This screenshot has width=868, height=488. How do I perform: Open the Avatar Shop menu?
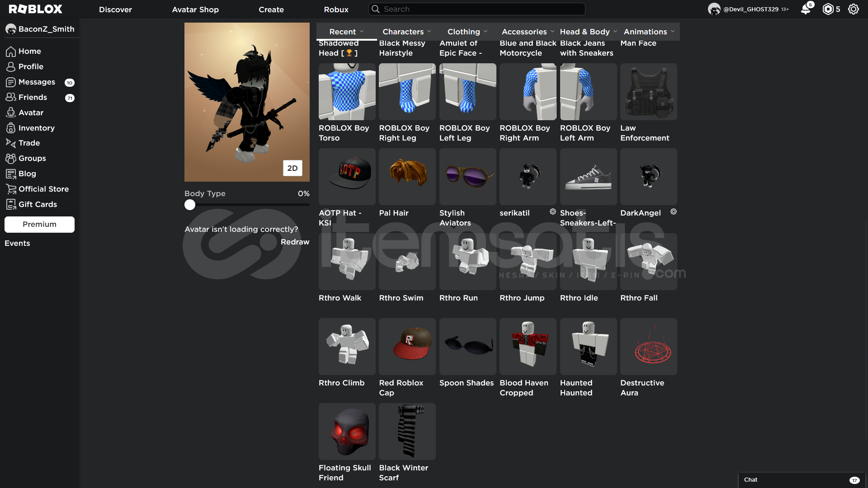(195, 9)
